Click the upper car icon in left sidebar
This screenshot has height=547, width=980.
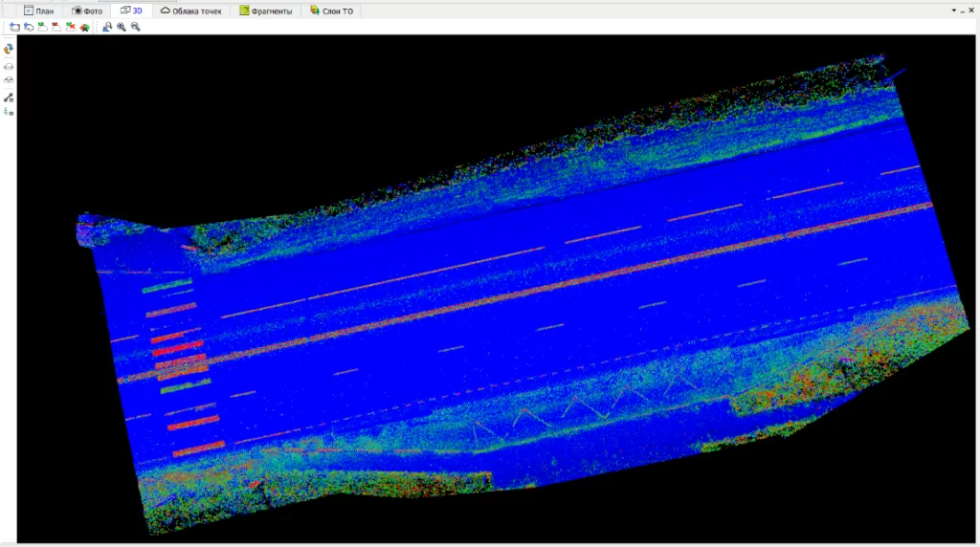point(8,66)
